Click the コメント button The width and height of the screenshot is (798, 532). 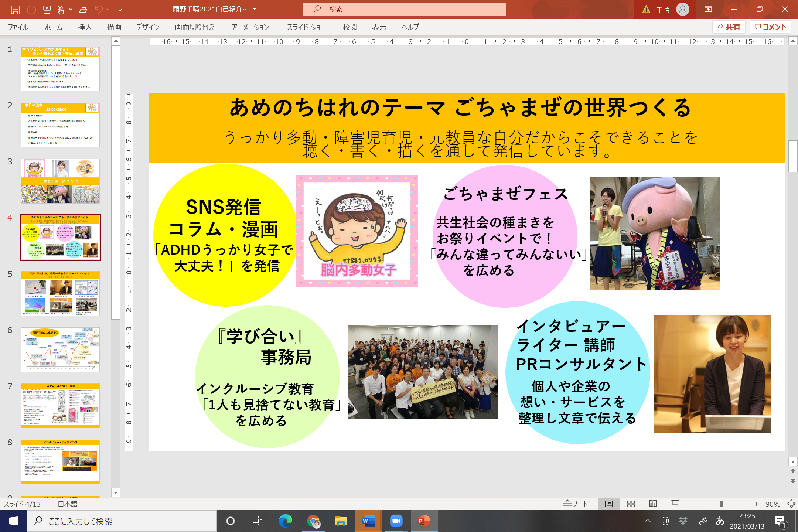tap(770, 27)
